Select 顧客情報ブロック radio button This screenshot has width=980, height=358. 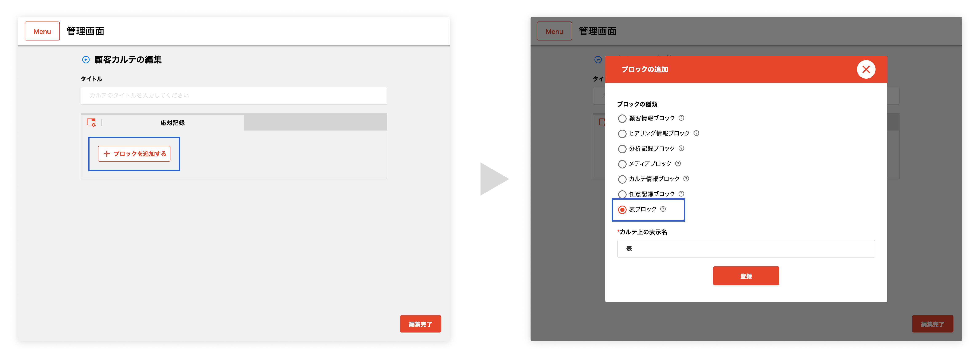[622, 118]
